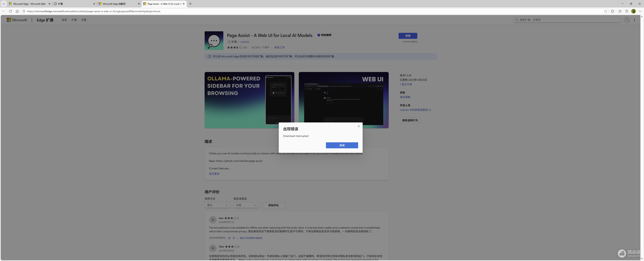This screenshot has width=644, height=261.
Task: Add this page to favorites star icon
Action: [x=605, y=11]
